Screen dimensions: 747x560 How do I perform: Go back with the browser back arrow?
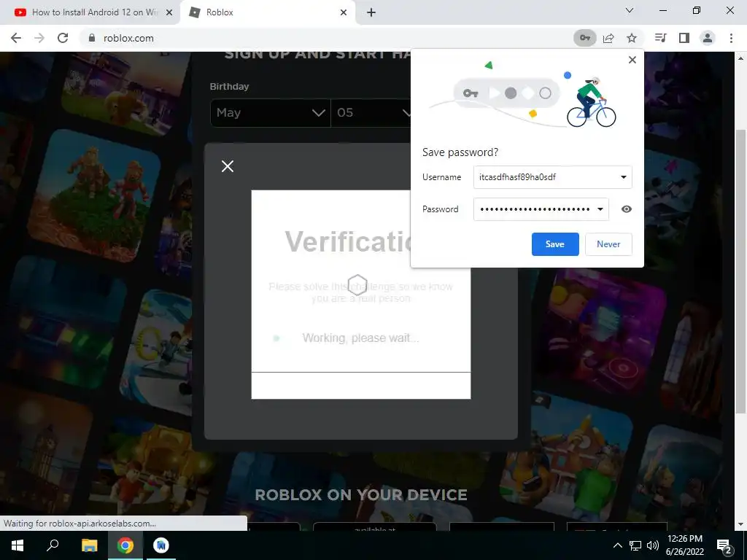[16, 38]
